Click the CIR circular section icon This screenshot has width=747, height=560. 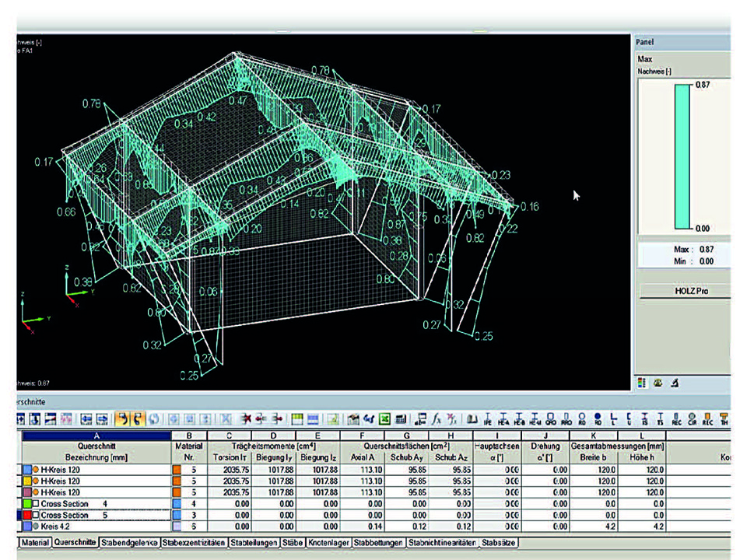point(693,420)
